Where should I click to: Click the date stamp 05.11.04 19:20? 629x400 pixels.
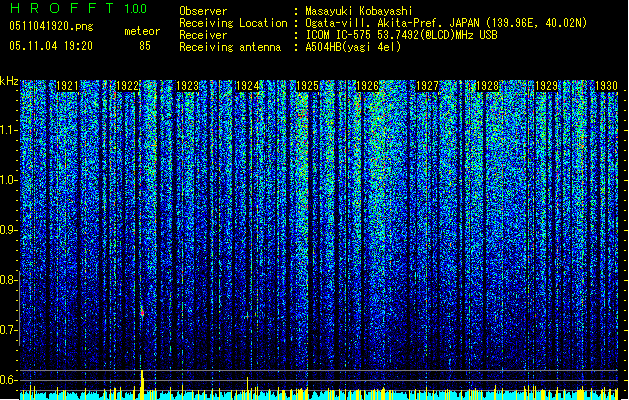pyautogui.click(x=51, y=46)
